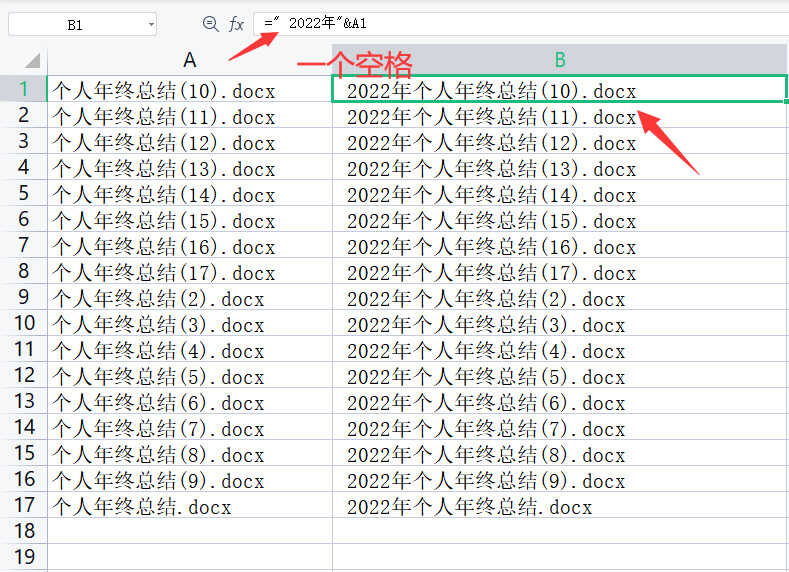This screenshot has height=572, width=789.
Task: Click cell B17 with 2022年个人年终总结.docx
Action: (x=560, y=507)
